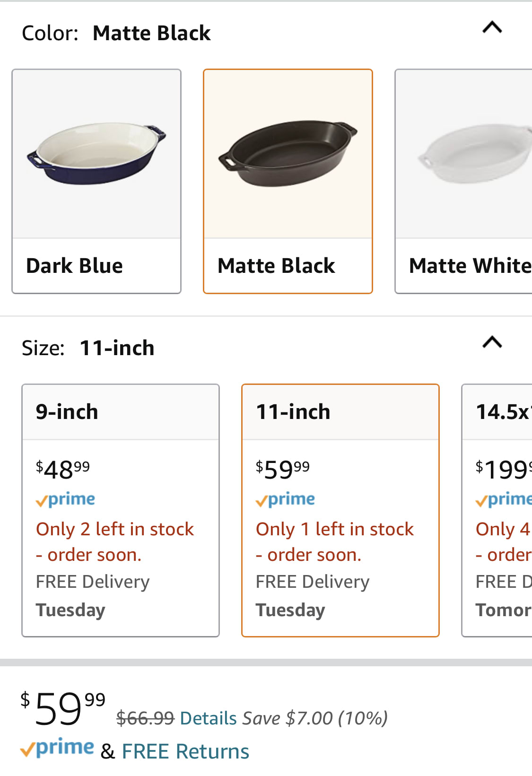Screen dimensions: 532x776
Task: Click the prime logo in 11-inch card
Action: 286,499
